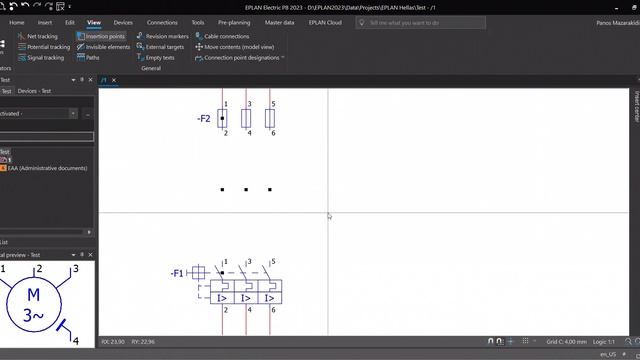The image size is (640, 360).
Task: Click 'Logic 1:1' status text
Action: coord(604,342)
